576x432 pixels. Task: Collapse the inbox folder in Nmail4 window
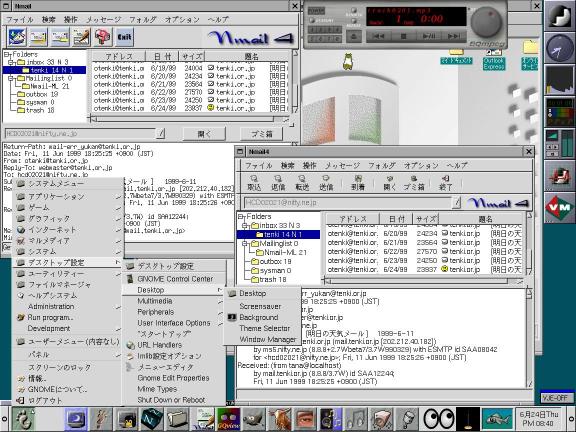click(245, 225)
